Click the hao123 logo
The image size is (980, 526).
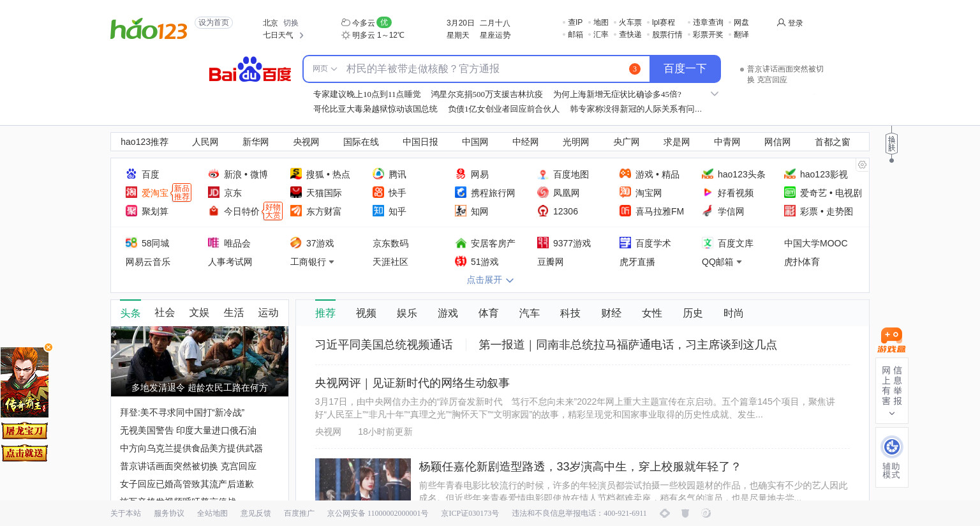[x=149, y=29]
